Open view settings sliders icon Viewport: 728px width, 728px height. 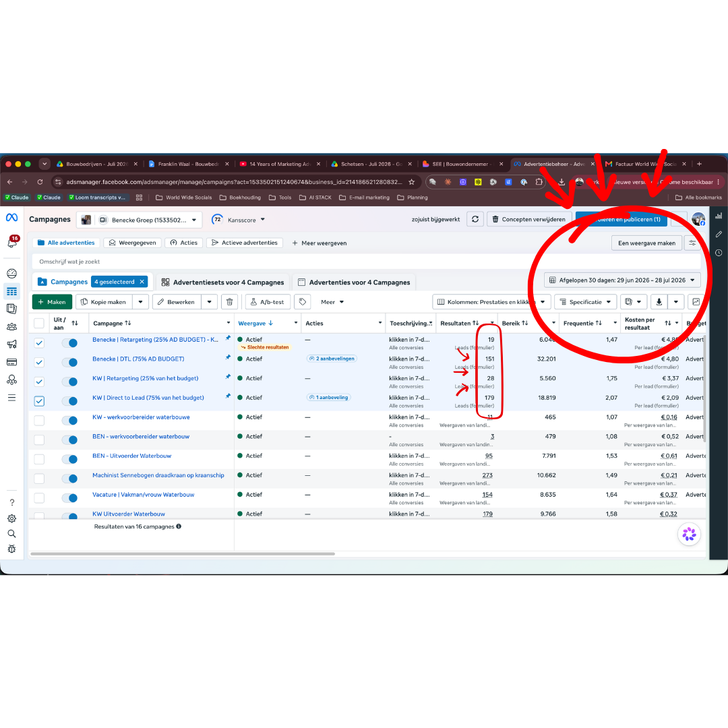tap(692, 243)
